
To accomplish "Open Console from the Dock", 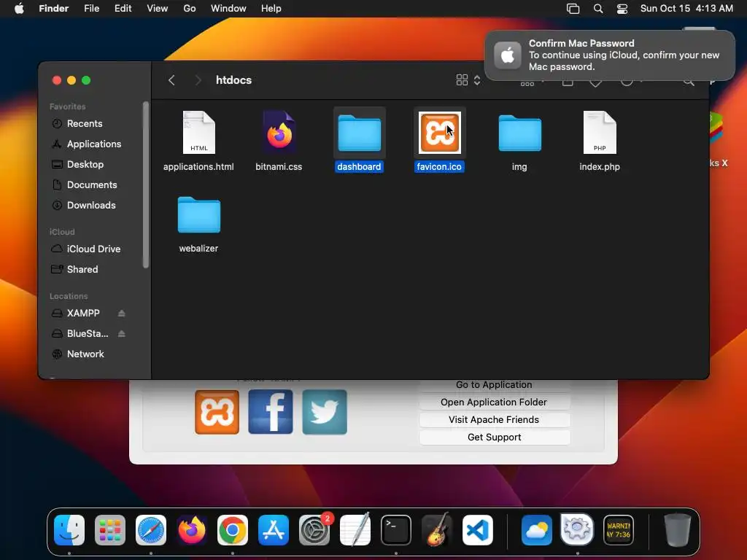I will [619, 530].
